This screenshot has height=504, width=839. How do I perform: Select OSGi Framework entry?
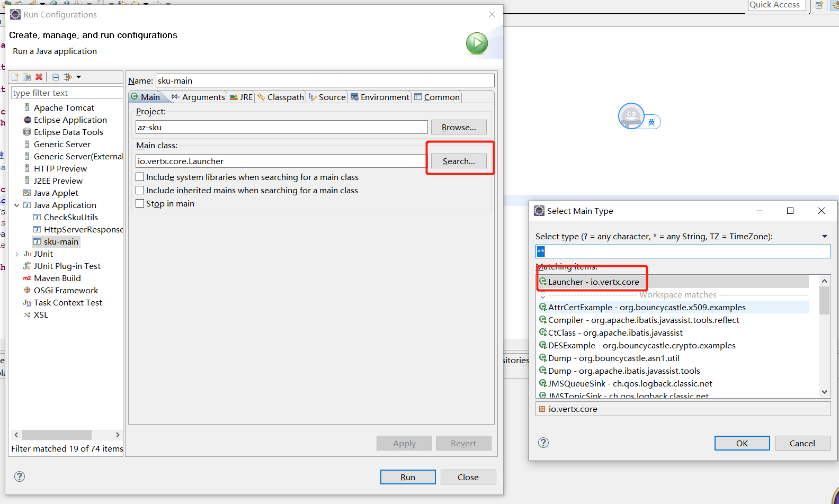tap(66, 290)
